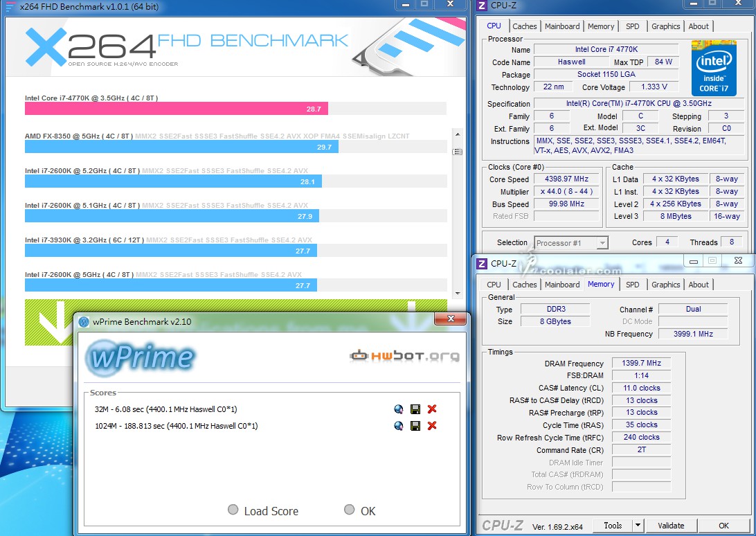
Task: Click the x264 benchmark title bar icon
Action: (10, 7)
